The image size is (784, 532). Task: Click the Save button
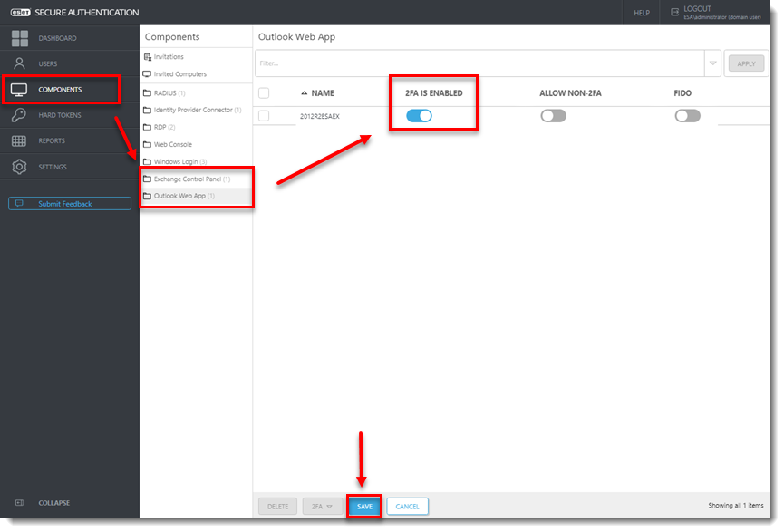click(x=364, y=507)
